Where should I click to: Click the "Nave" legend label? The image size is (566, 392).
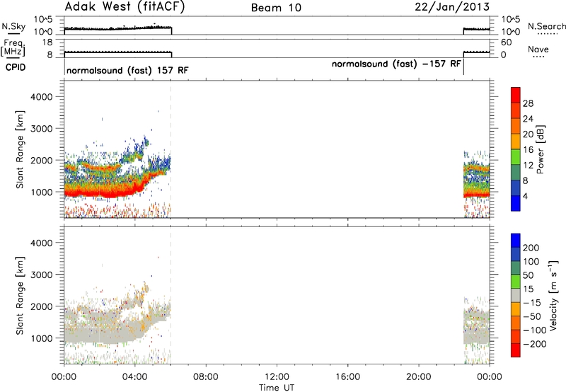[538, 49]
